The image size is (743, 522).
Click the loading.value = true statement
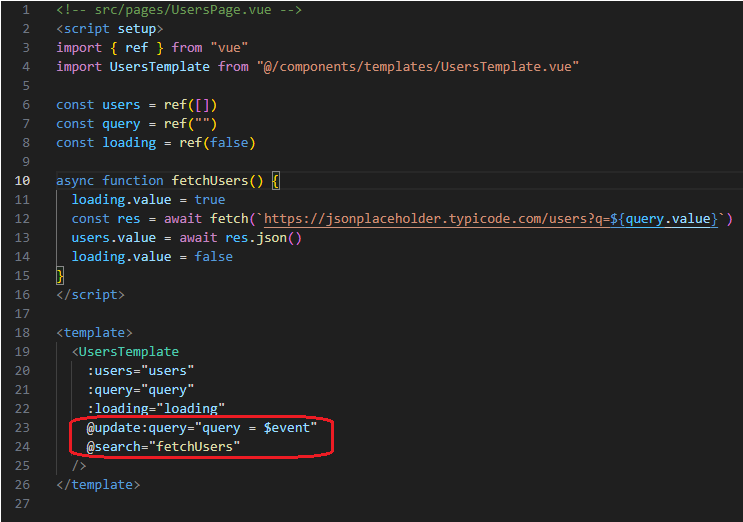pos(148,200)
